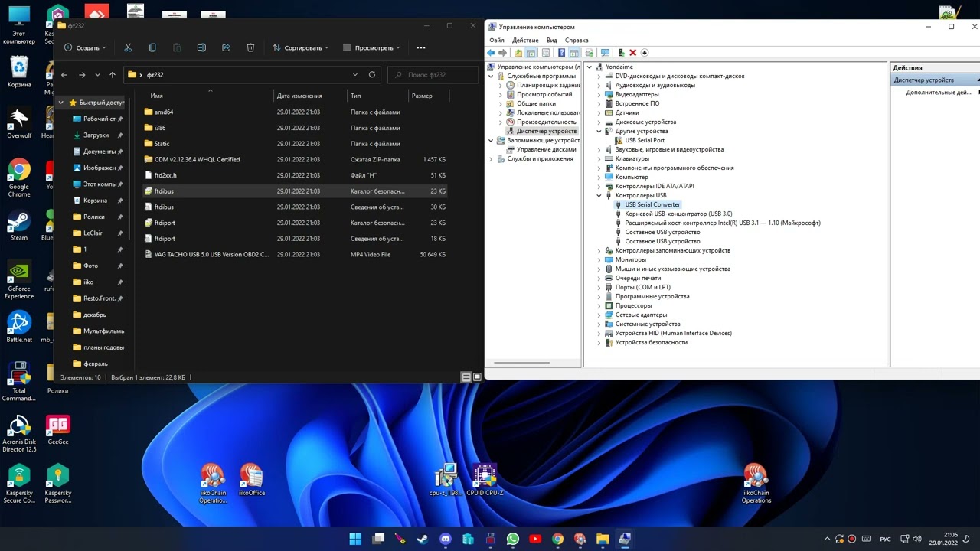Open YouTube from the taskbar
Screen dimensions: 980x551
coord(535,539)
